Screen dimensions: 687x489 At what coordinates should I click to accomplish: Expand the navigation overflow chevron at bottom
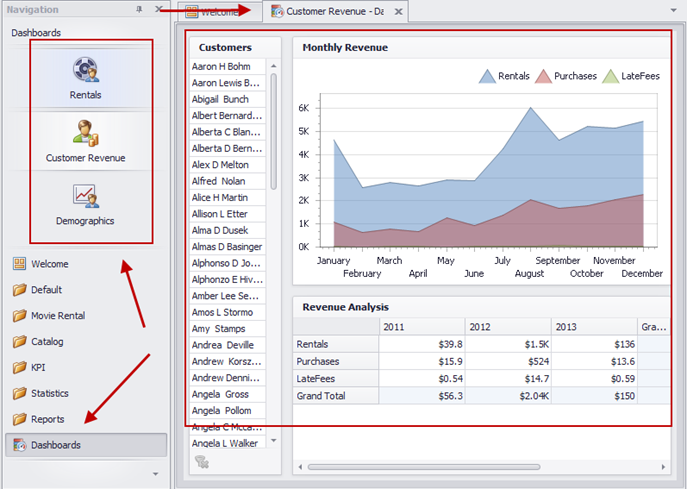(x=154, y=473)
